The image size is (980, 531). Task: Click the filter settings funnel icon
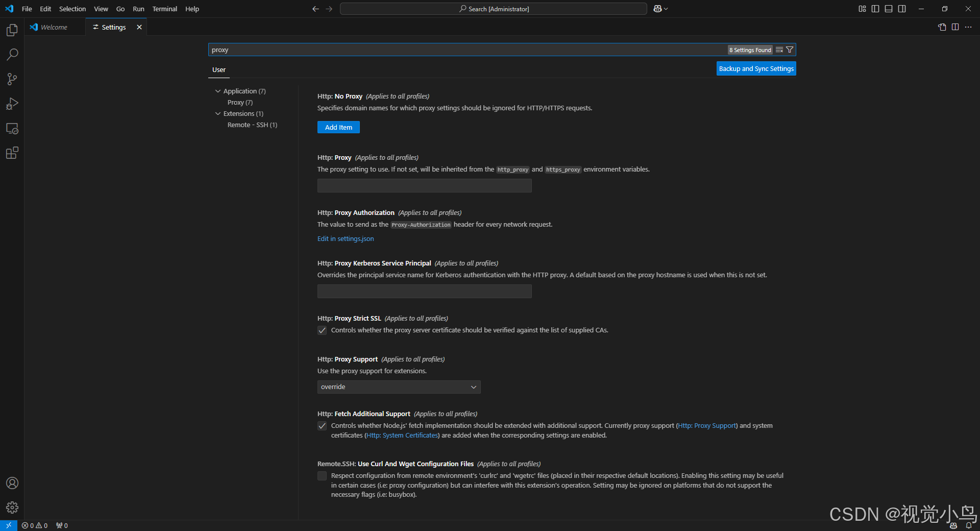pos(790,50)
